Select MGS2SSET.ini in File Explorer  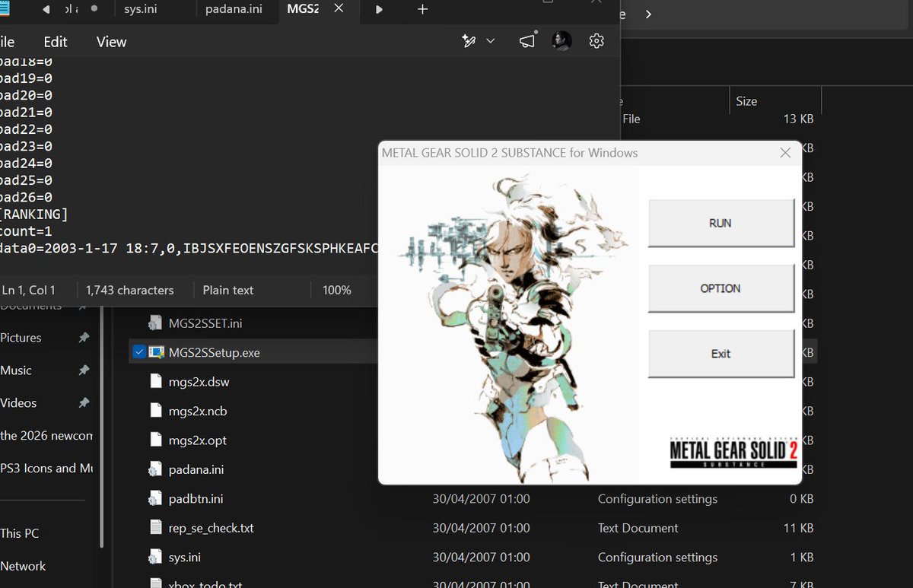click(x=205, y=323)
